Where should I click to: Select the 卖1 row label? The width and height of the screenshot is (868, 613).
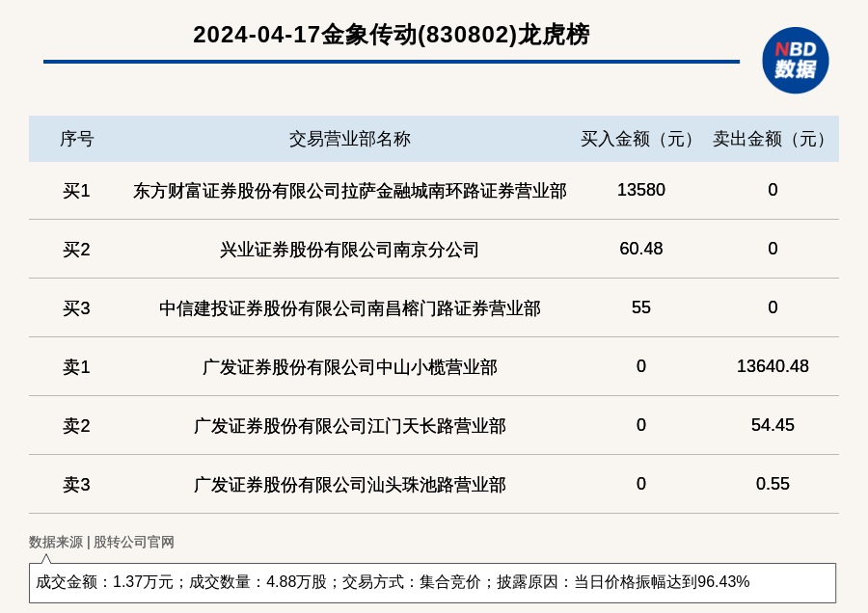pyautogui.click(x=76, y=367)
